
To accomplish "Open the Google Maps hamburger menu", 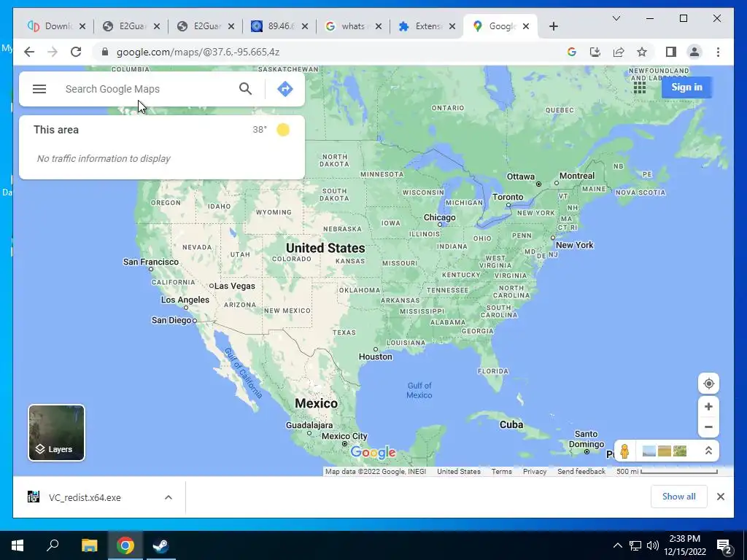I will (39, 89).
